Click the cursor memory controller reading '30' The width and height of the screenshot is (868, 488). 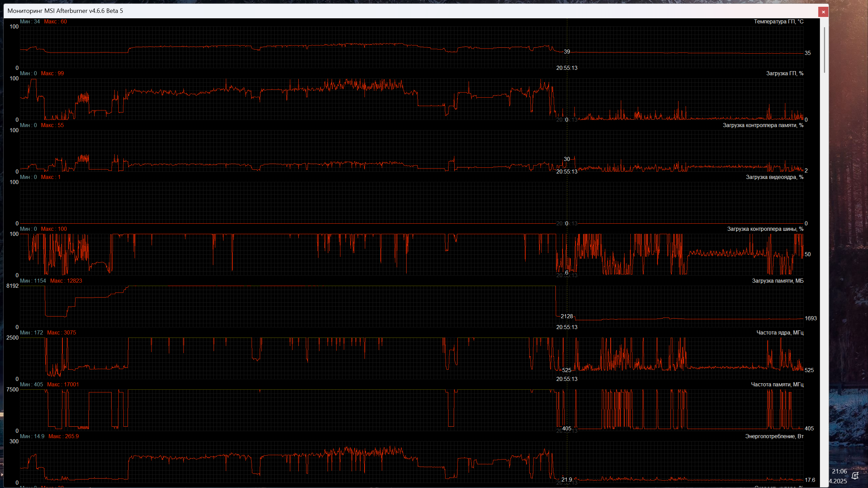point(567,159)
